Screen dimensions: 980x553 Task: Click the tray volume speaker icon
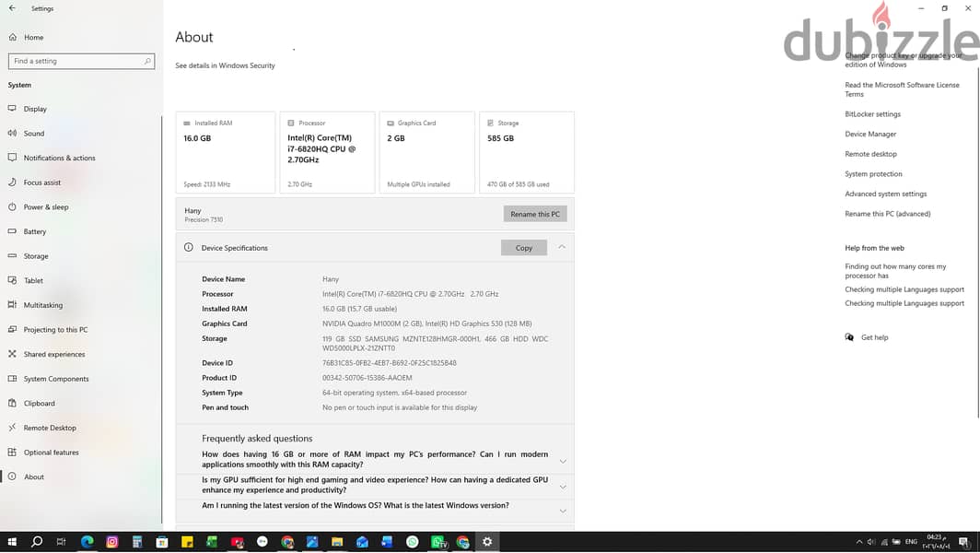pyautogui.click(x=871, y=542)
